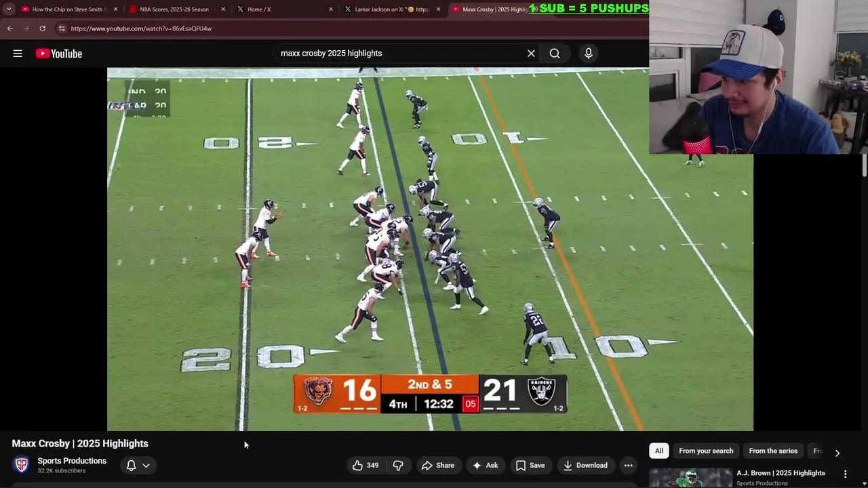View site information icon in address bar

[62, 28]
